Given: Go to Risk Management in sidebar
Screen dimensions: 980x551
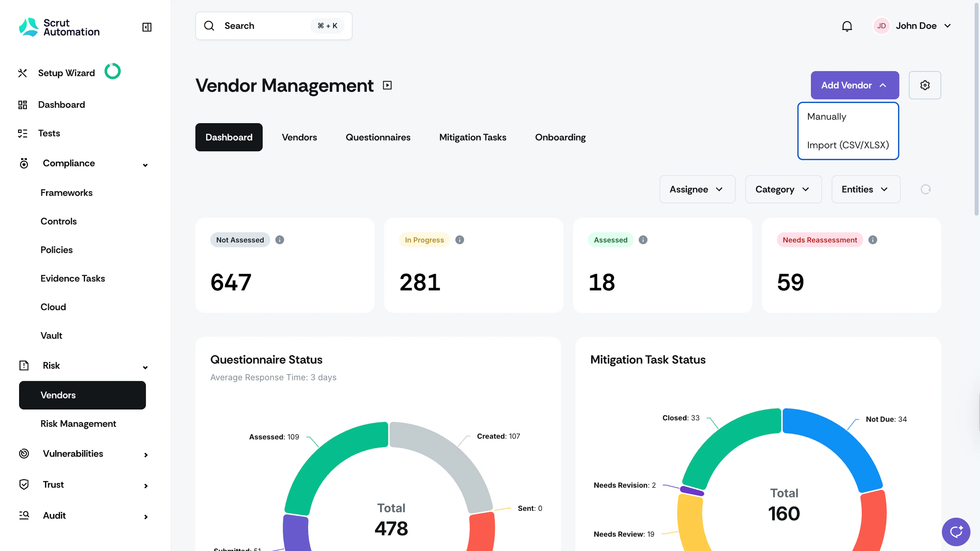Looking at the screenshot, I should click(78, 424).
